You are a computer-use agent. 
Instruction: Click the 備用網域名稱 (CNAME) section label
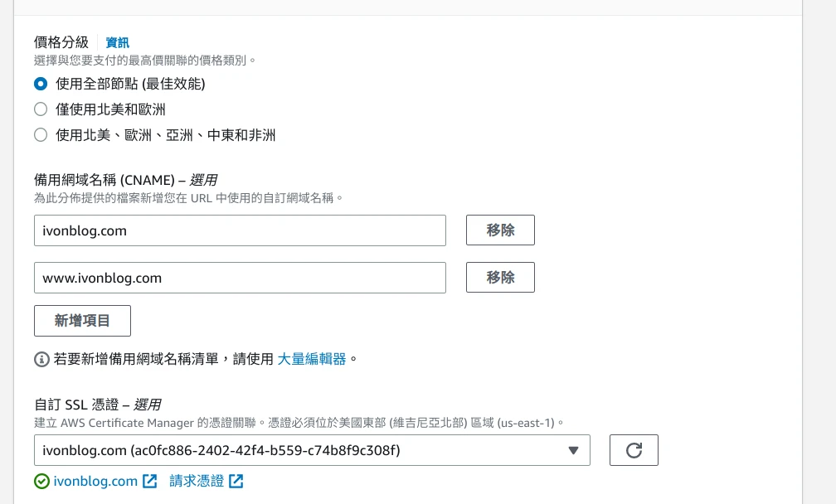pyautogui.click(x=125, y=180)
